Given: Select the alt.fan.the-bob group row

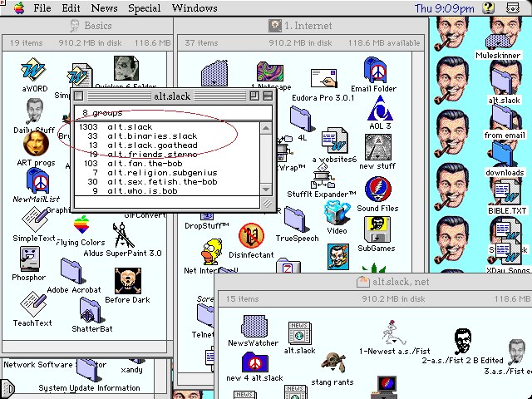Looking at the screenshot, I should click(x=167, y=164).
